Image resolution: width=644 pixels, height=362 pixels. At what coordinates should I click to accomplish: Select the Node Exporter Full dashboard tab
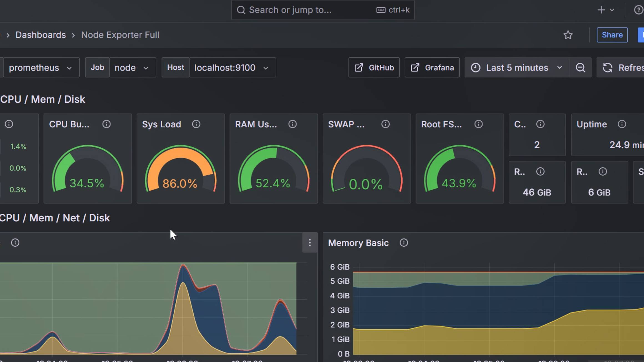click(119, 34)
